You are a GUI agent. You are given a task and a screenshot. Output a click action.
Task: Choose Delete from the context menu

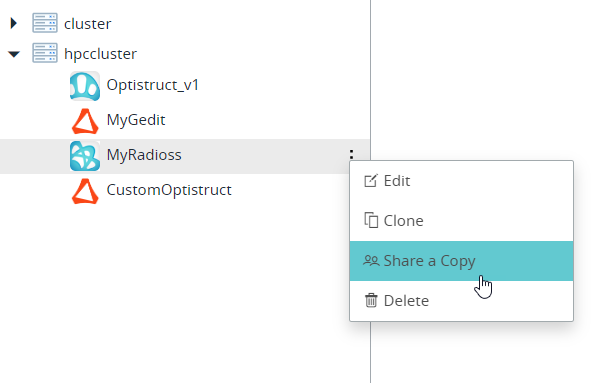(x=461, y=301)
